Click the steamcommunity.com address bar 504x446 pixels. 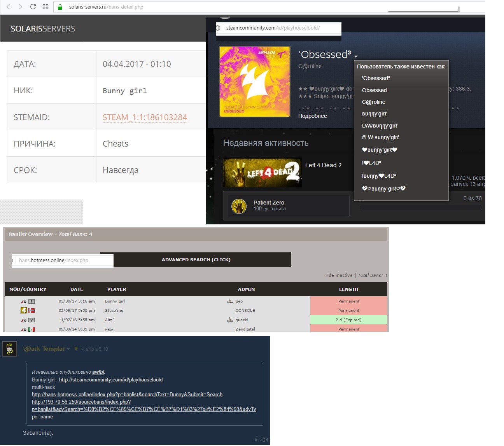point(278,28)
